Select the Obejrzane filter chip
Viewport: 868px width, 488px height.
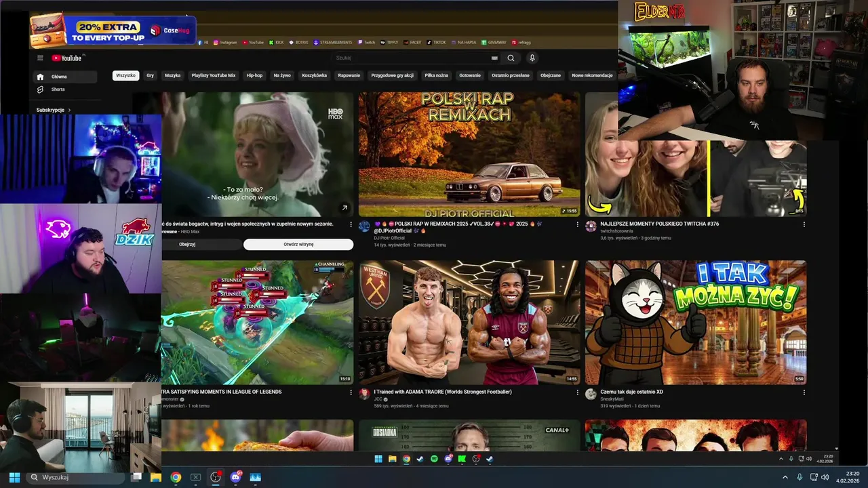tap(551, 75)
